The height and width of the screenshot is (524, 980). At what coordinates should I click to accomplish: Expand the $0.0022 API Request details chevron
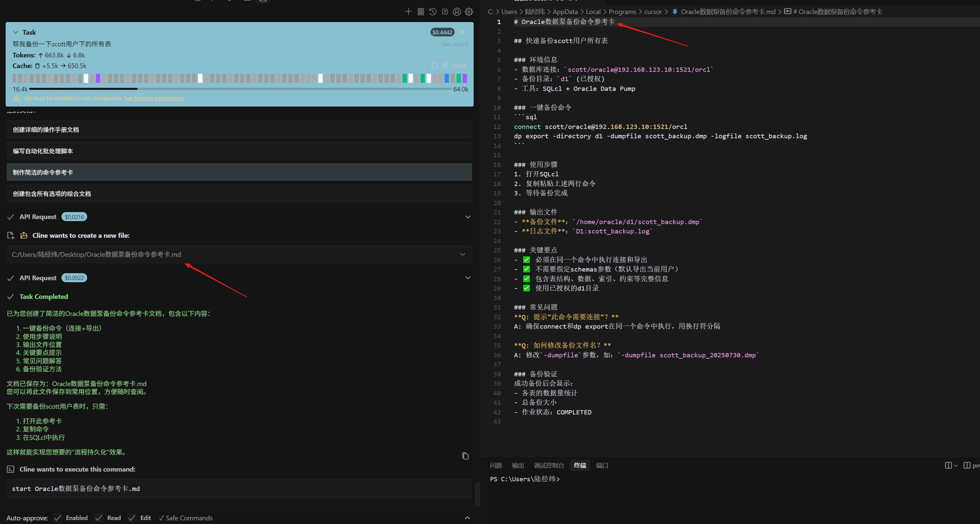click(x=468, y=278)
